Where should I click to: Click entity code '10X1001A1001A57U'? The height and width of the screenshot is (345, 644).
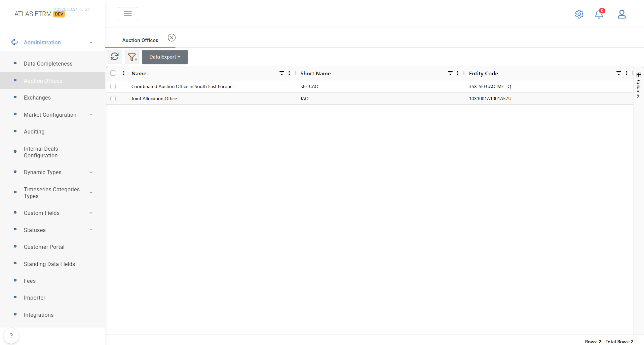tap(490, 99)
